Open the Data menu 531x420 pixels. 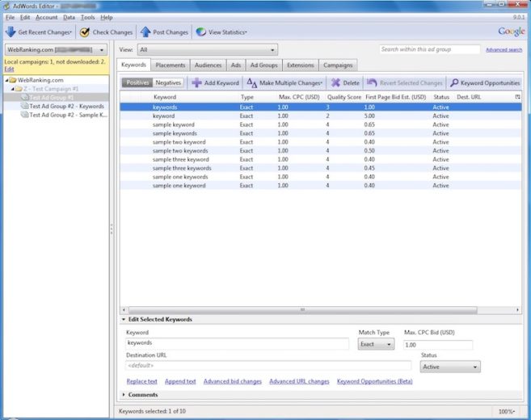[69, 17]
